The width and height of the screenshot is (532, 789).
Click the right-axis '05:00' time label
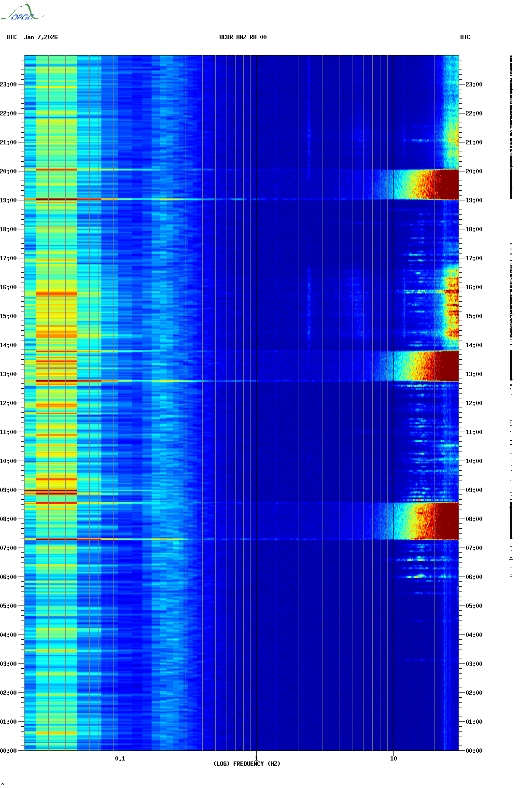click(474, 606)
